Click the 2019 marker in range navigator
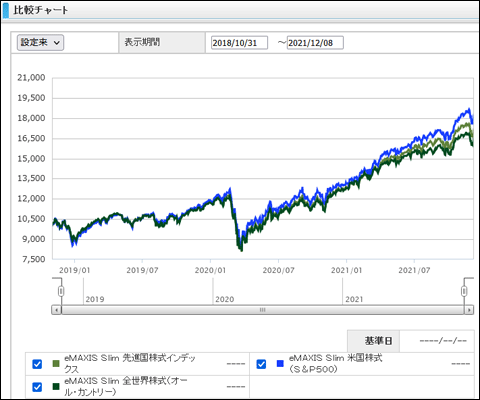The image size is (480, 400). click(x=95, y=299)
